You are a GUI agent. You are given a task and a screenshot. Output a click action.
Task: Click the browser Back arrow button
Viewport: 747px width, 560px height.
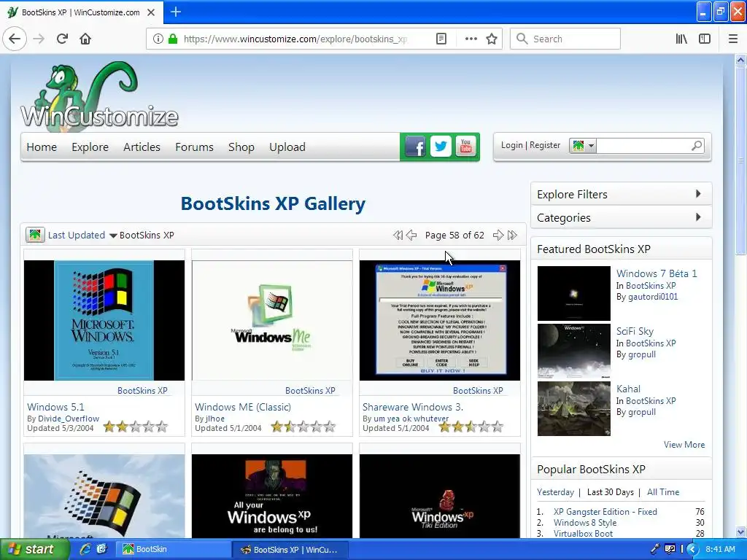tap(15, 39)
